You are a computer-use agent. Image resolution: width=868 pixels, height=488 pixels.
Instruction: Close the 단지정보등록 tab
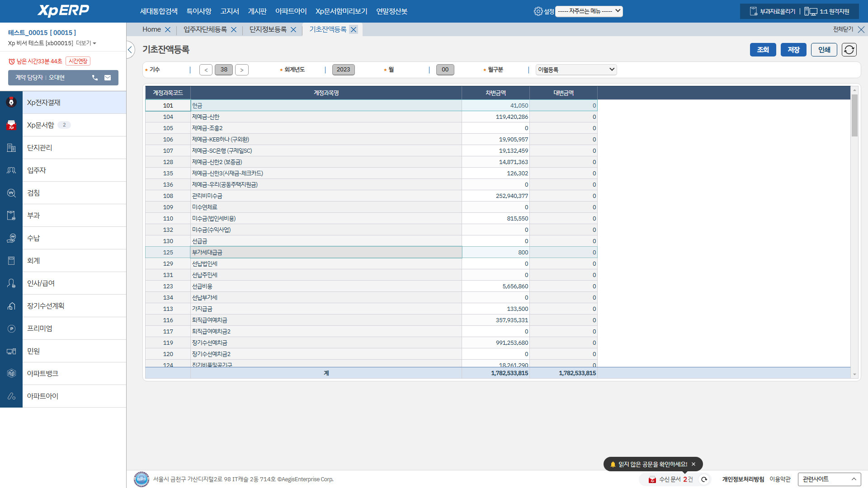tap(293, 29)
